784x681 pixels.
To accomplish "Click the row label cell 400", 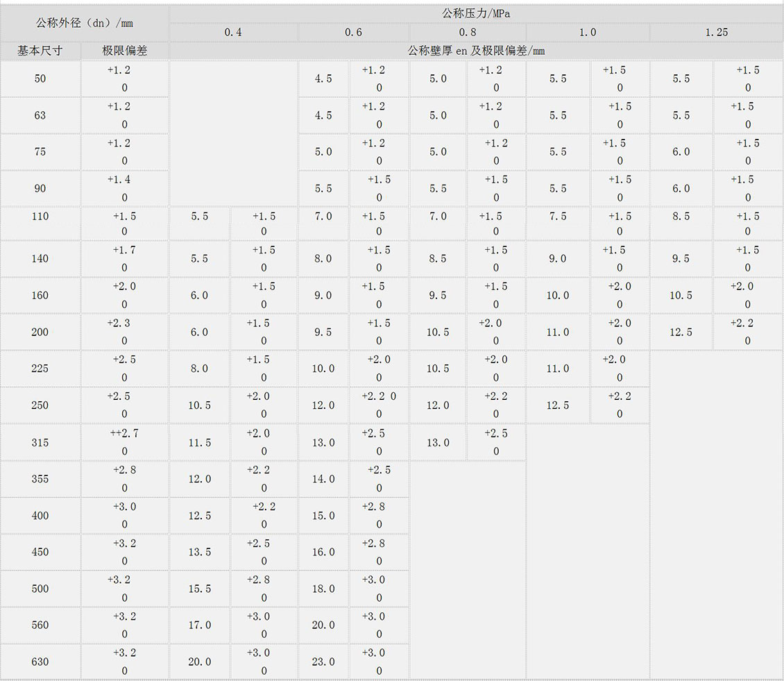I will click(40, 515).
